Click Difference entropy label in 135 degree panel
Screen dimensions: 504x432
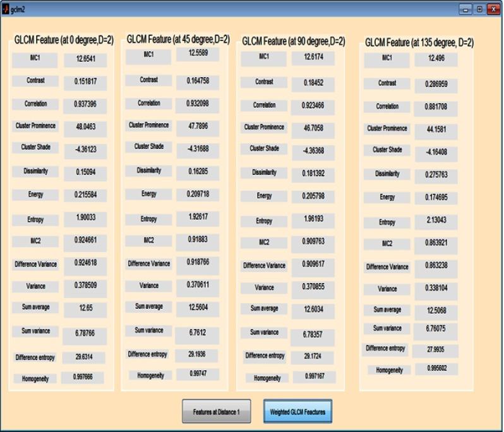pyautogui.click(x=386, y=349)
